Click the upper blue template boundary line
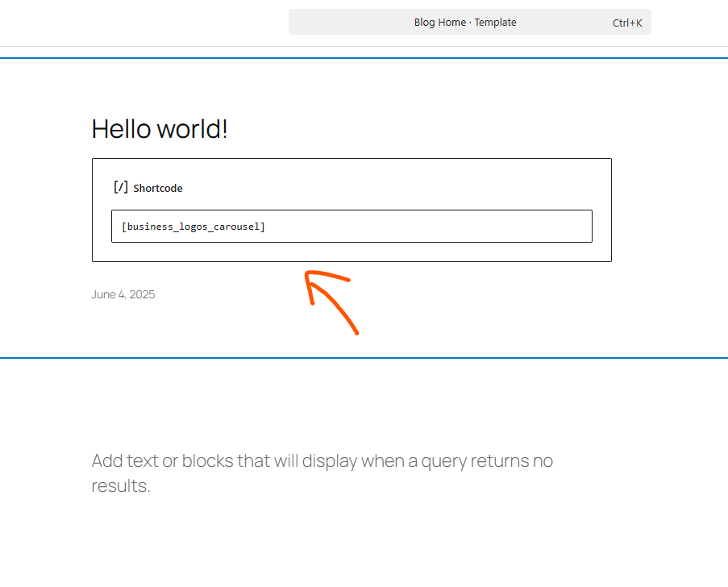This screenshot has height=587, width=728. pyautogui.click(x=364, y=57)
